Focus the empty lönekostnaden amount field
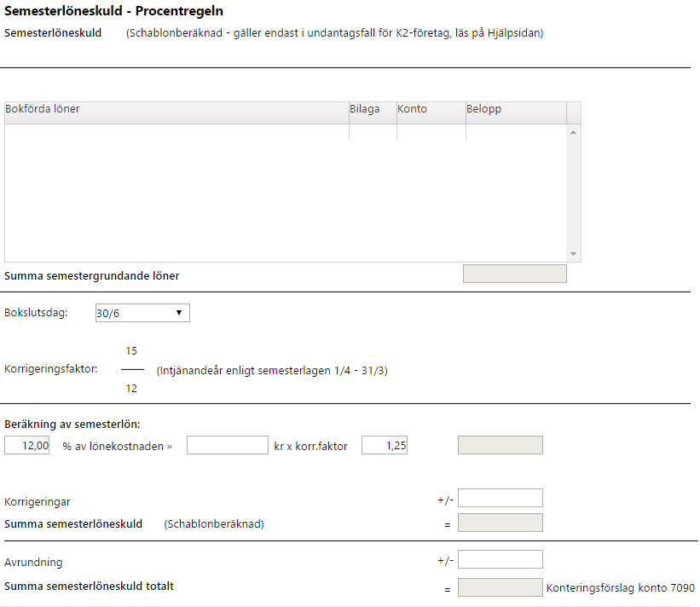Viewport: 700px width, 607px height. click(228, 445)
